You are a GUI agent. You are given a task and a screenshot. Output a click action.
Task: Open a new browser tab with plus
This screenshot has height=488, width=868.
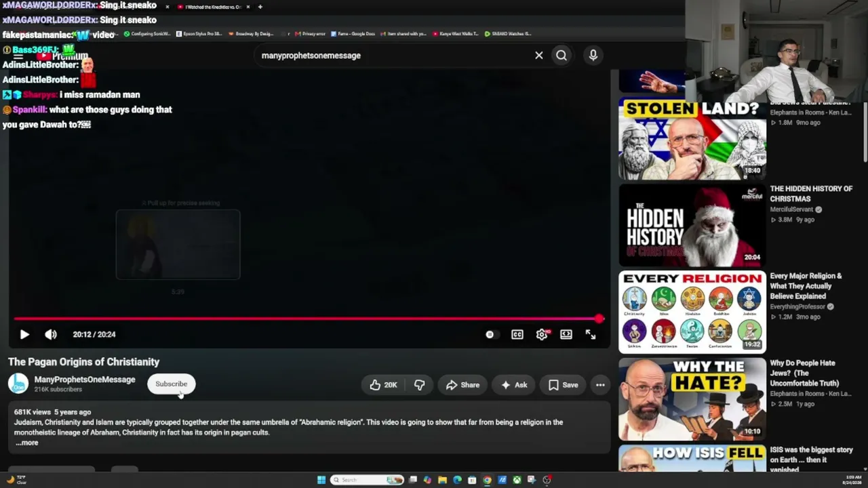pos(260,7)
